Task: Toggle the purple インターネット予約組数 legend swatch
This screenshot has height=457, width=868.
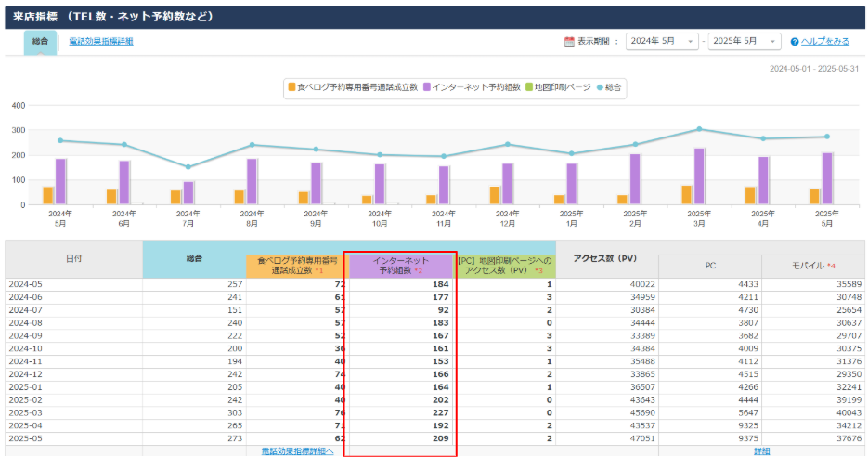Action: tap(427, 87)
